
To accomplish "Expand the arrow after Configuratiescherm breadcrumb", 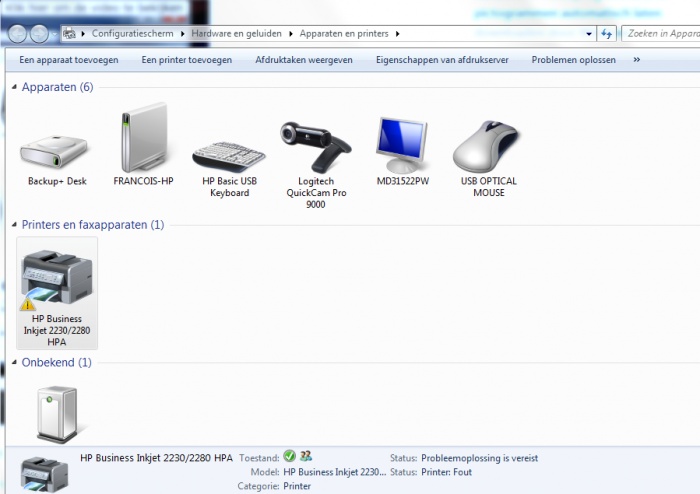I will [183, 34].
